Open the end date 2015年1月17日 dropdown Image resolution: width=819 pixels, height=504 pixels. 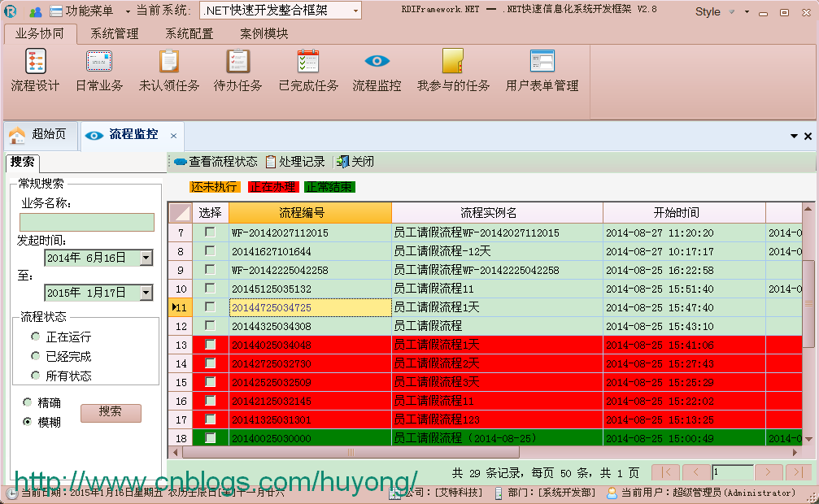[x=146, y=293]
